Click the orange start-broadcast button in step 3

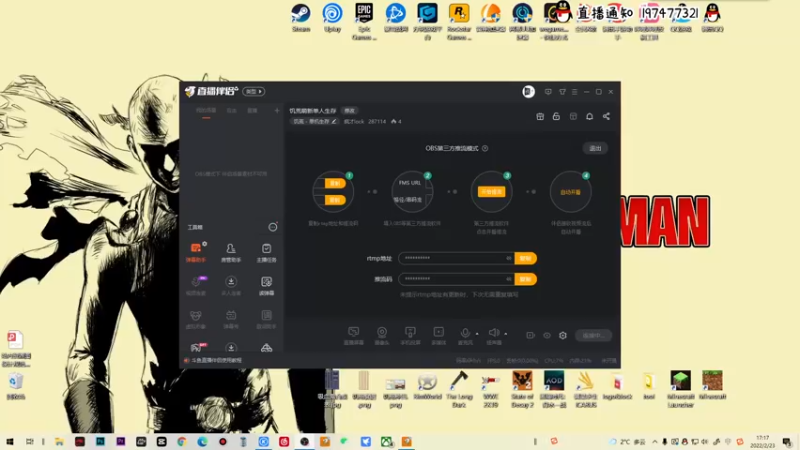click(x=491, y=192)
